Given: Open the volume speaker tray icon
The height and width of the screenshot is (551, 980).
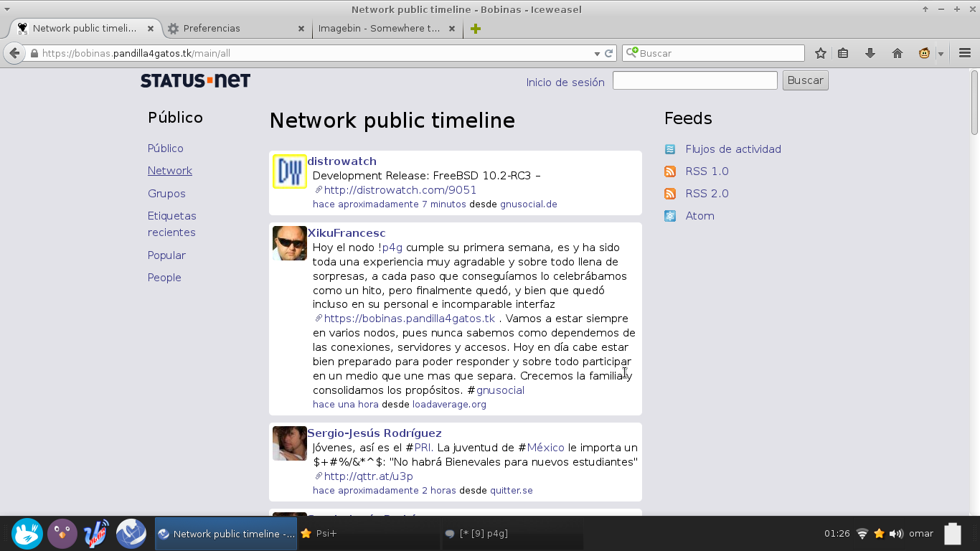Looking at the screenshot, I should (896, 534).
